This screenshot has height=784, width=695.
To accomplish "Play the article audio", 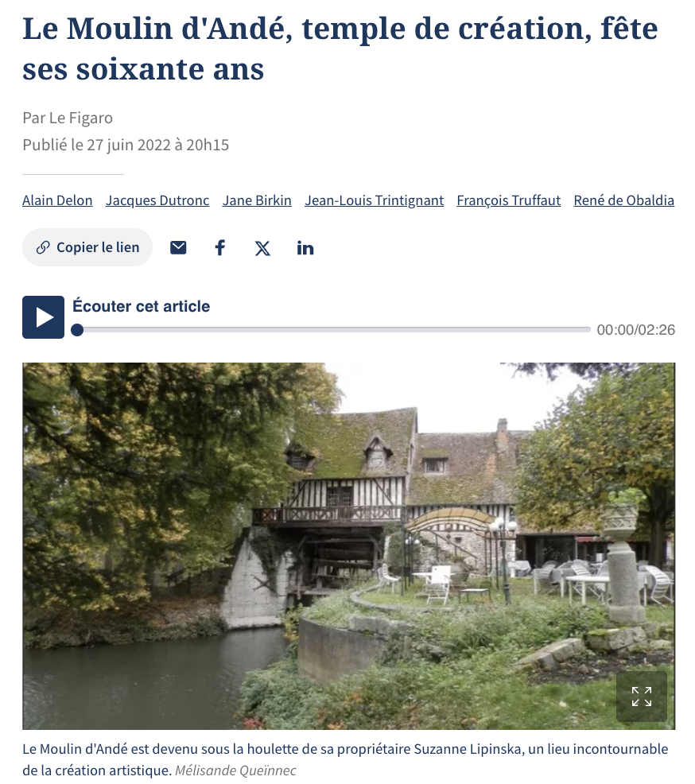I will [x=44, y=317].
